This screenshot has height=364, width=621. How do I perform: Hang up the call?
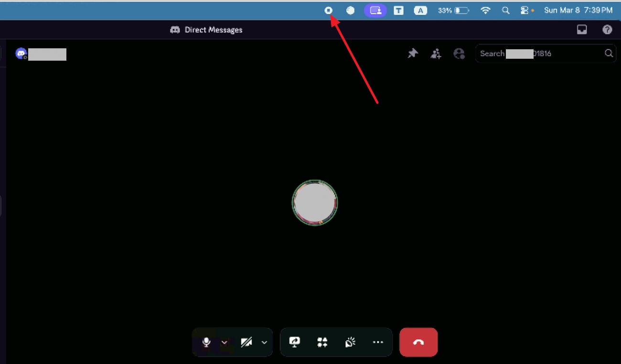coord(418,342)
